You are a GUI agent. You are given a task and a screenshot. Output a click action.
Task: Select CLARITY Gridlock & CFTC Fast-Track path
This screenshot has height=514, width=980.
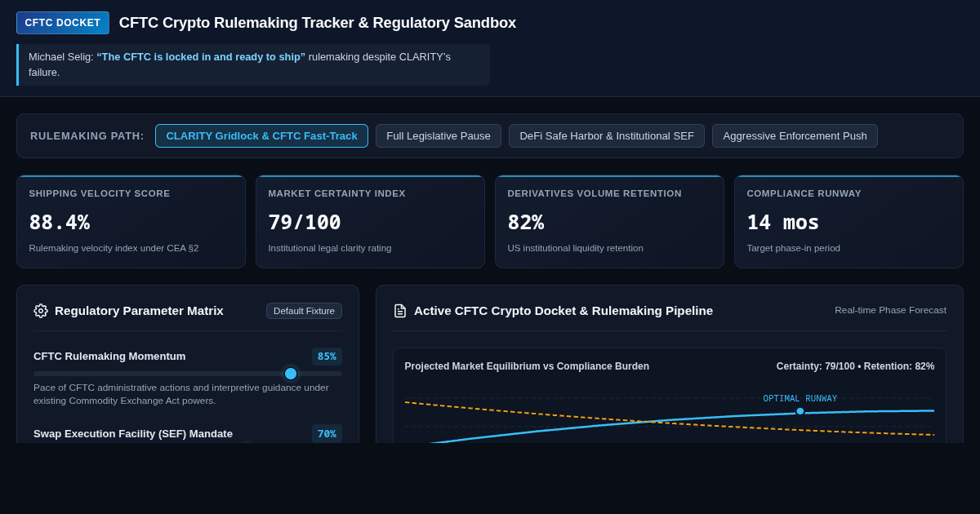[x=261, y=135]
